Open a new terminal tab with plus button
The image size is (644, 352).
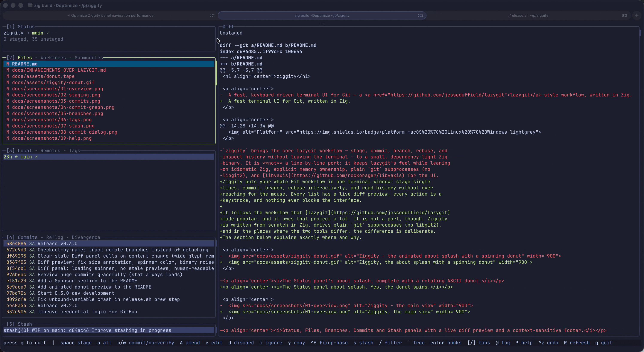click(636, 15)
